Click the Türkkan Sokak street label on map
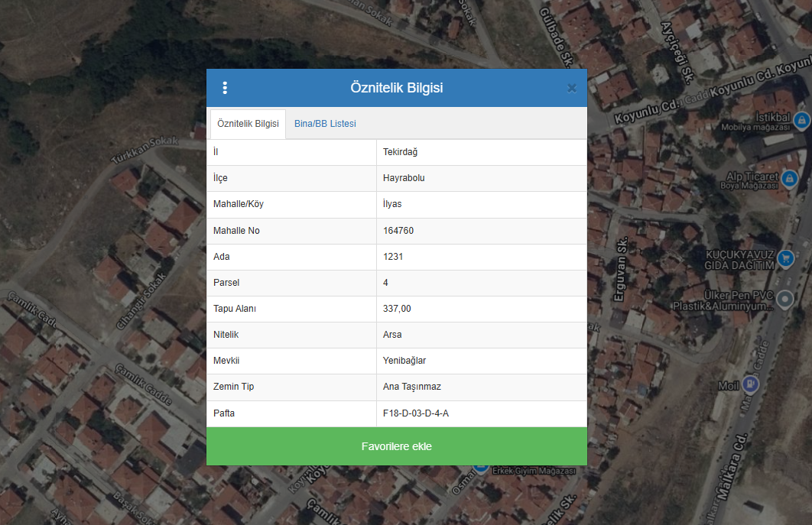The image size is (812, 525). click(x=145, y=151)
